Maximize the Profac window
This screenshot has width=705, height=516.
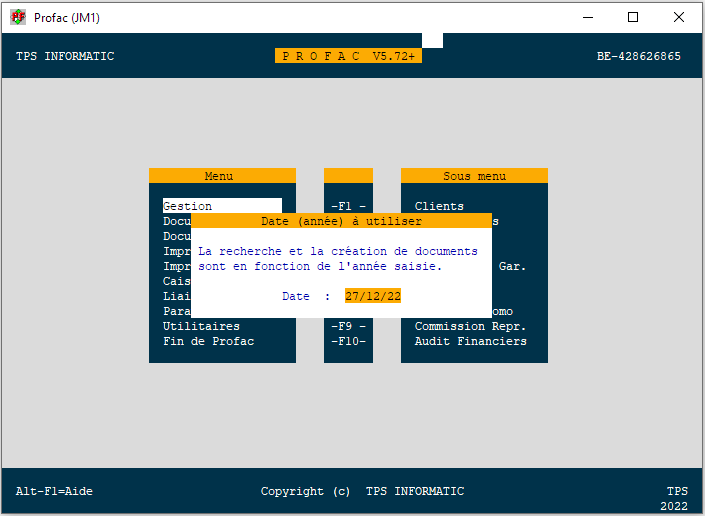[x=632, y=17]
